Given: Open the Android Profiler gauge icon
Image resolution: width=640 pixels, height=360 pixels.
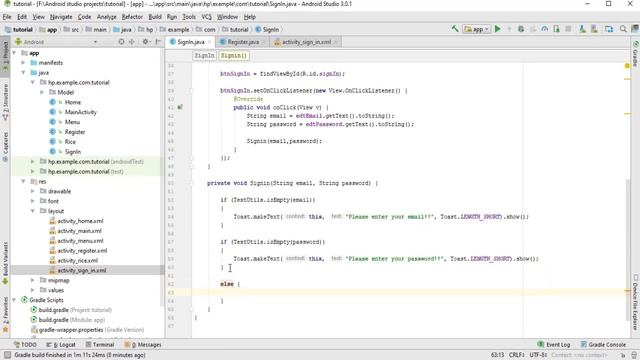Looking at the screenshot, I should (544, 29).
